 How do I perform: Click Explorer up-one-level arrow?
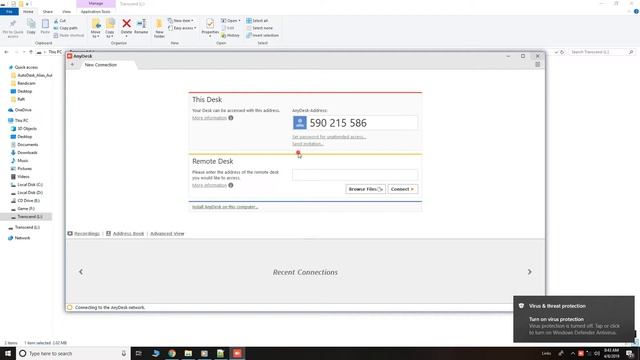pos(31,52)
